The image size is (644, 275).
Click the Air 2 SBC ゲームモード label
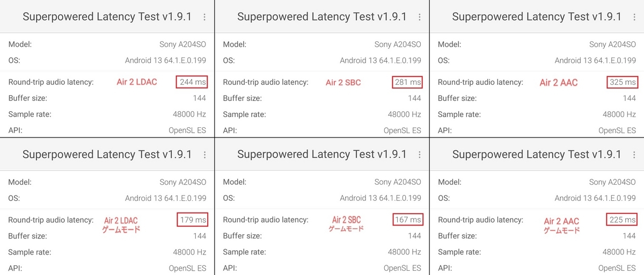click(347, 224)
